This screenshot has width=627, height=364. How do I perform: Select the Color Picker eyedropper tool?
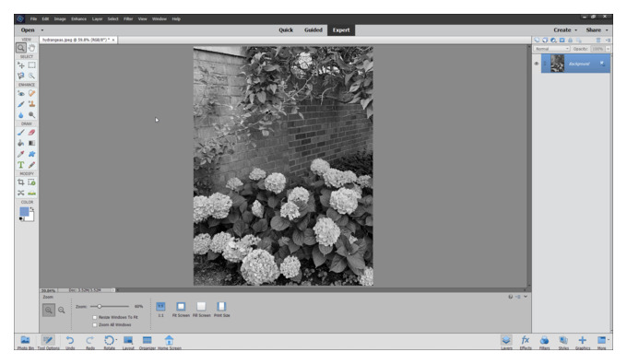point(21,154)
